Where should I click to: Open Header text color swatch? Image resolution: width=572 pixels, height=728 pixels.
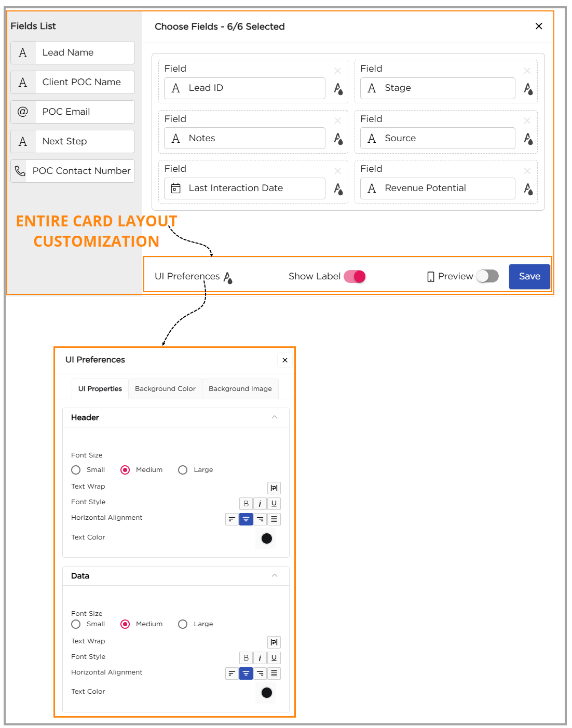267,538
